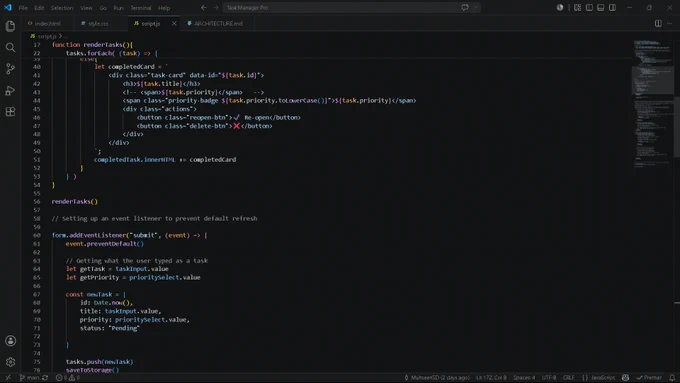Open the View menu

(86, 8)
